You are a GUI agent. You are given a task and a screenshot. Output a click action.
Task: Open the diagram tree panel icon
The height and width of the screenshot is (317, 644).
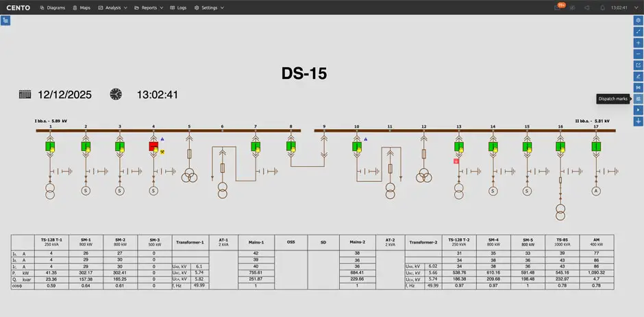5,21
